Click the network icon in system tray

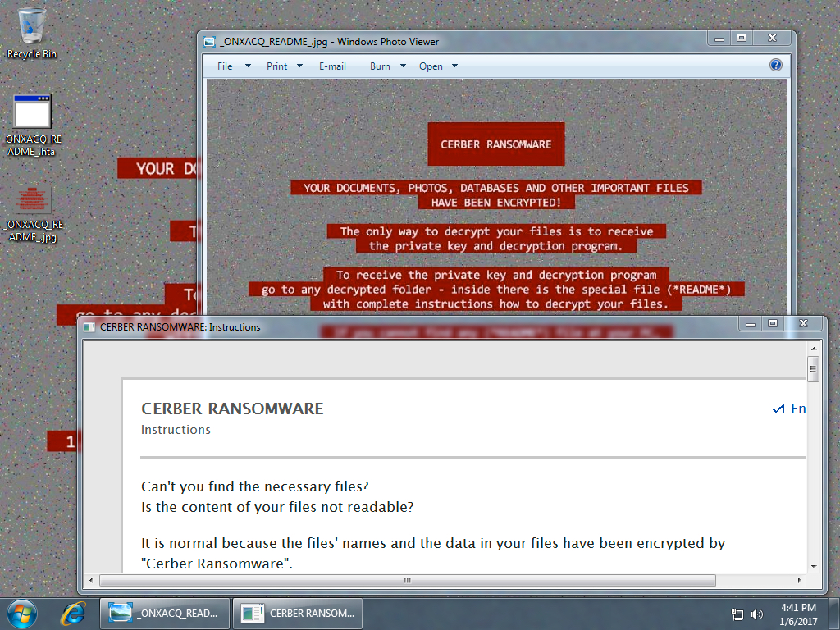pyautogui.click(x=737, y=614)
